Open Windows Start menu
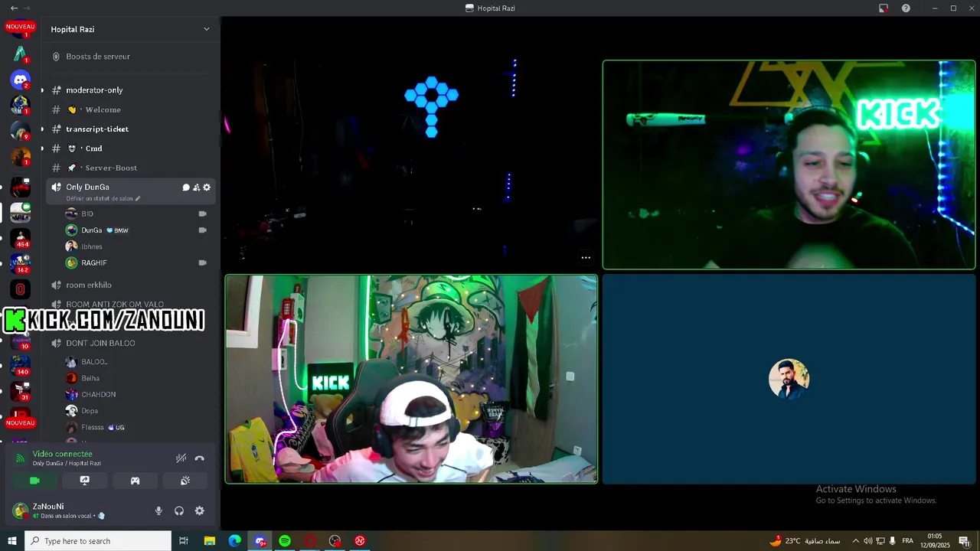980x551 pixels. click(x=12, y=541)
